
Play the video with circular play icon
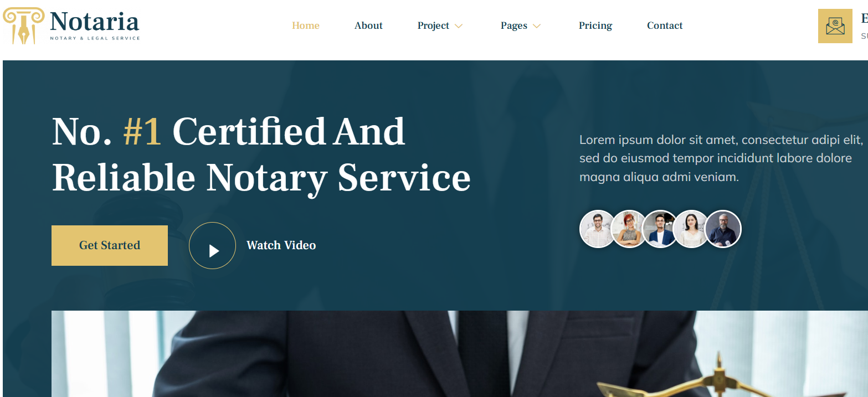[213, 246]
